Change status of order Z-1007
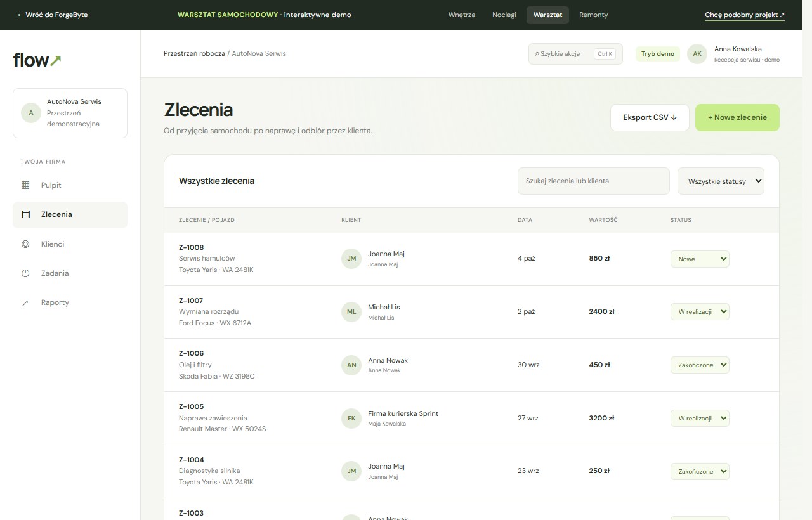812x520 pixels. tap(700, 312)
